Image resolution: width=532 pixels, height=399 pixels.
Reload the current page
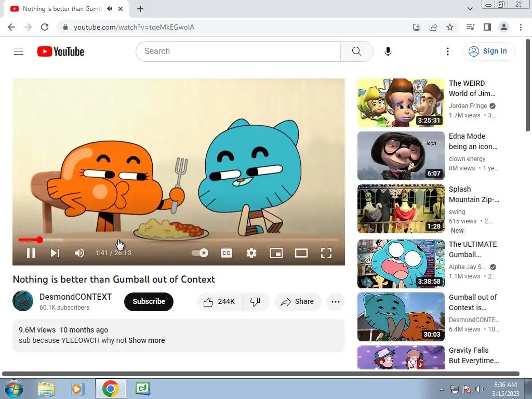[x=45, y=27]
